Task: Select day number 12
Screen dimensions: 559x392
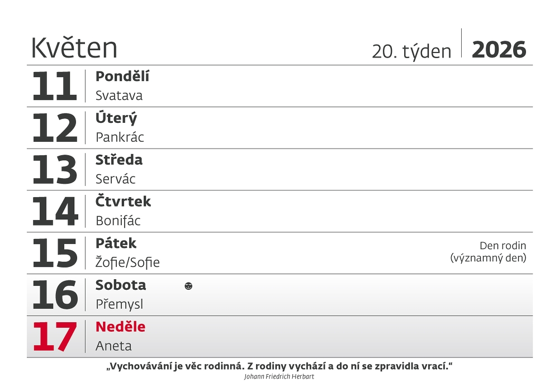Action: coord(54,128)
